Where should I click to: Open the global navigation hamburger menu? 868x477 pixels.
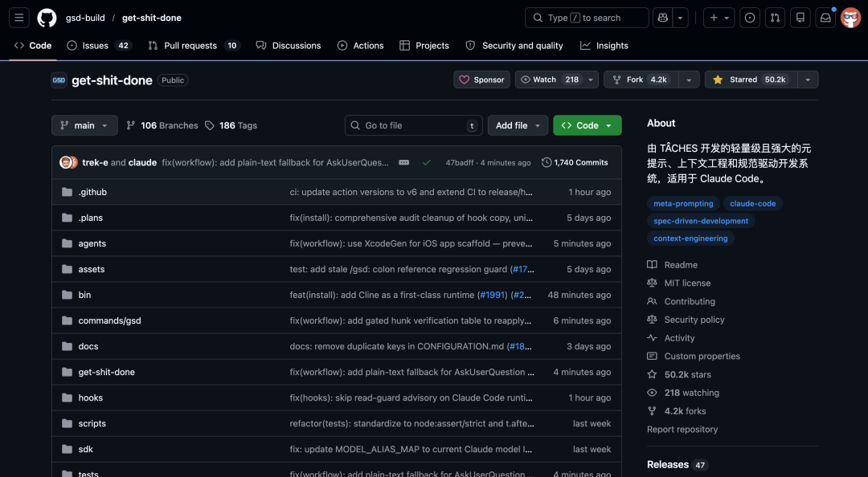(x=18, y=18)
